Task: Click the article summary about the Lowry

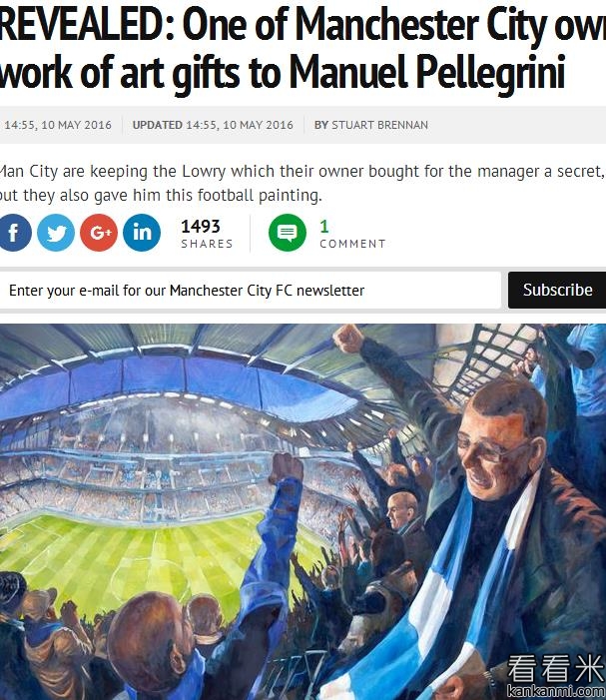Action: (x=300, y=183)
